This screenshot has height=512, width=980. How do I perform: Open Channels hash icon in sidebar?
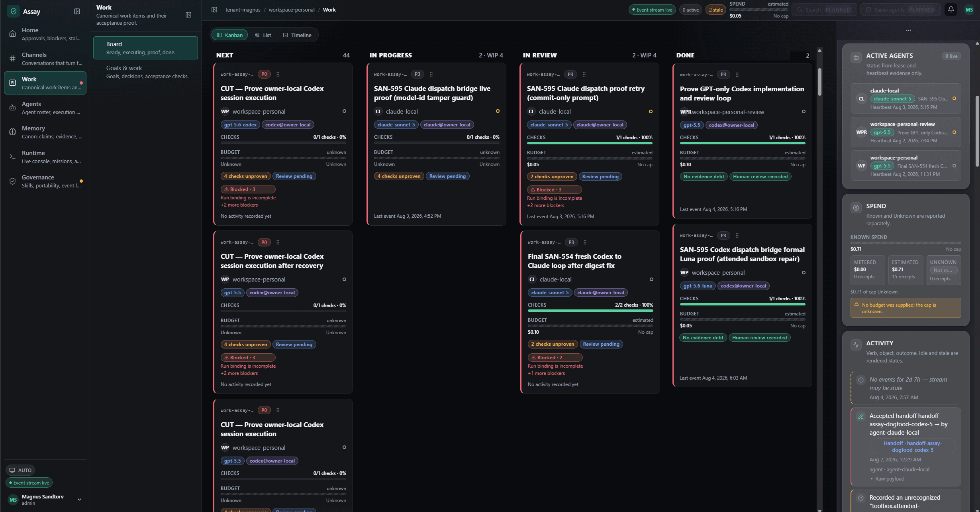(13, 59)
